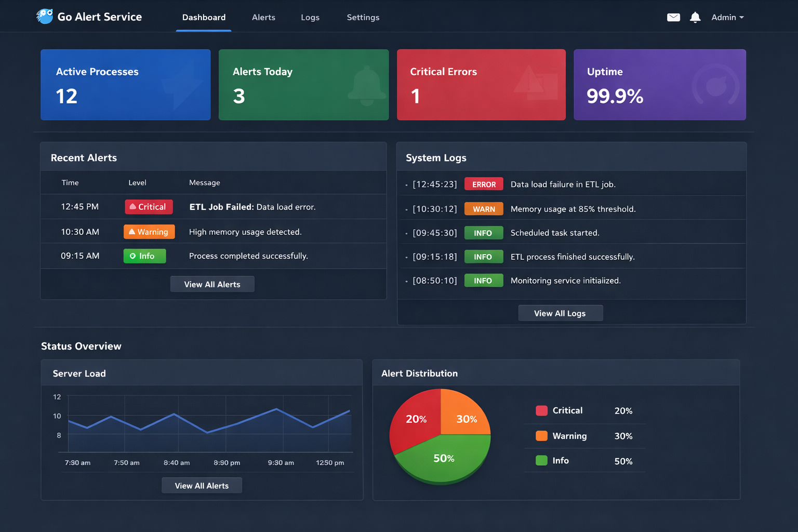Open the Admin user dropdown
The image size is (798, 532).
click(727, 17)
